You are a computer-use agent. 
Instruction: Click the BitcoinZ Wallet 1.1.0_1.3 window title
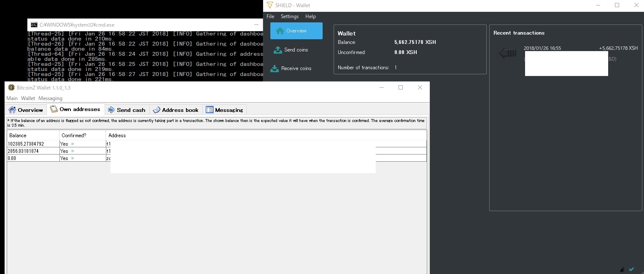(43, 88)
